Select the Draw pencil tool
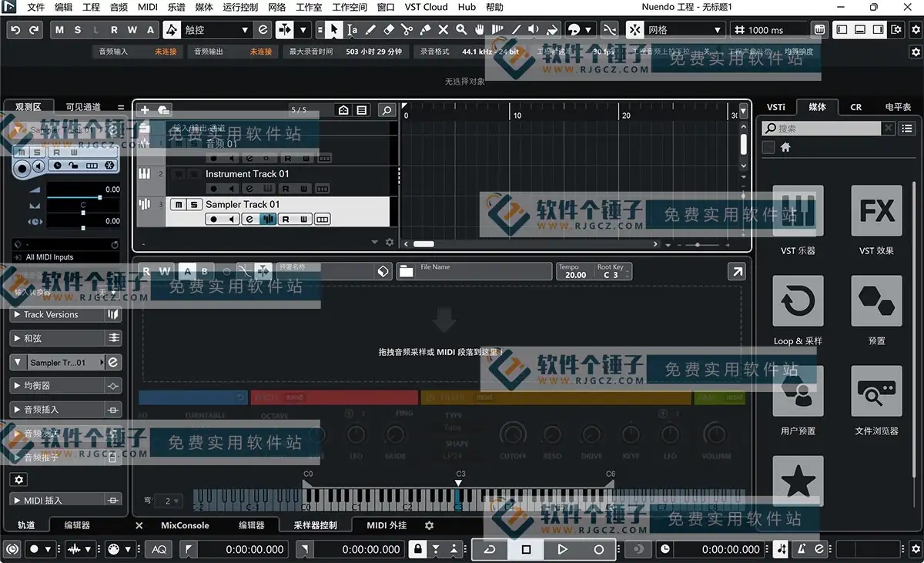Image resolution: width=924 pixels, height=563 pixels. 370,30
